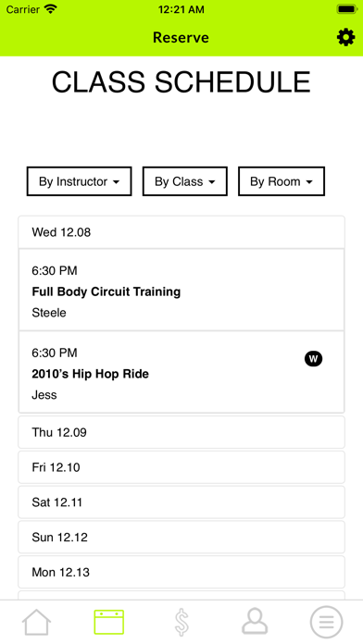Open the dollar sign purchase tab

[181, 622]
